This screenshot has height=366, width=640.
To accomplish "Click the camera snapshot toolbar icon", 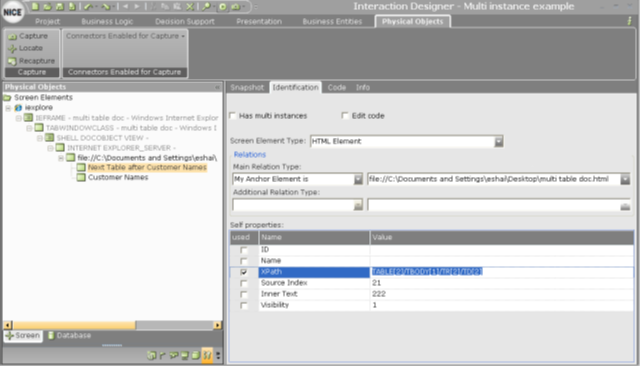I will pos(236,7).
